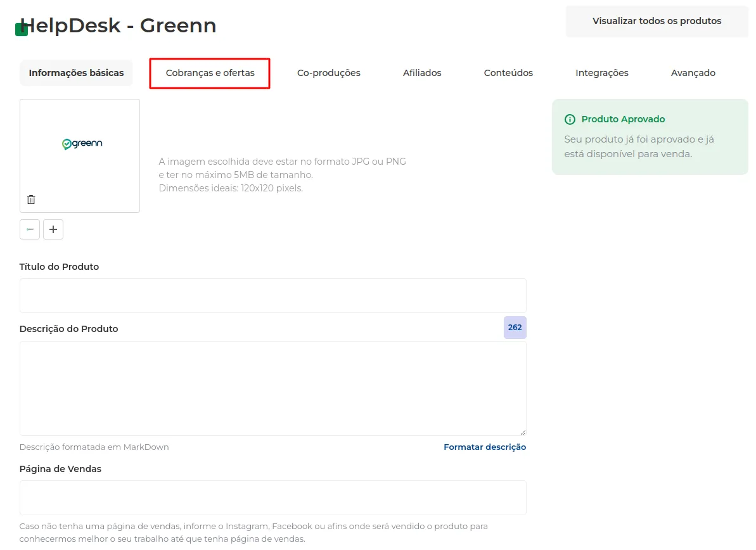This screenshot has height=550, width=756.
Task: Select the Conteúdos tab
Action: click(x=508, y=73)
